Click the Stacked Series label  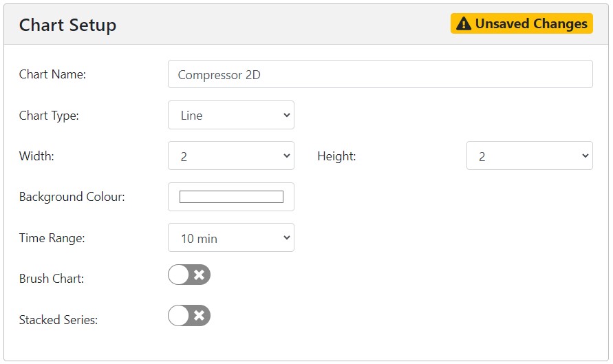pos(58,320)
